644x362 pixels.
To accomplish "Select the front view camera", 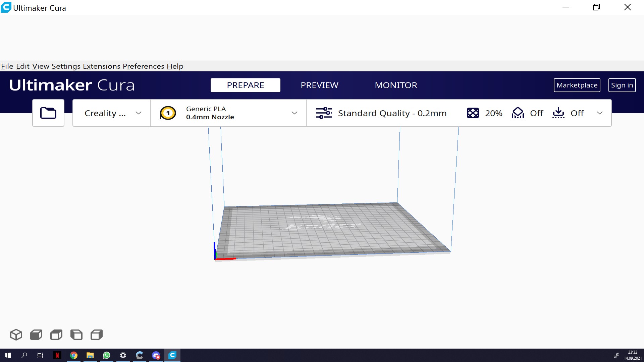I will [36, 335].
